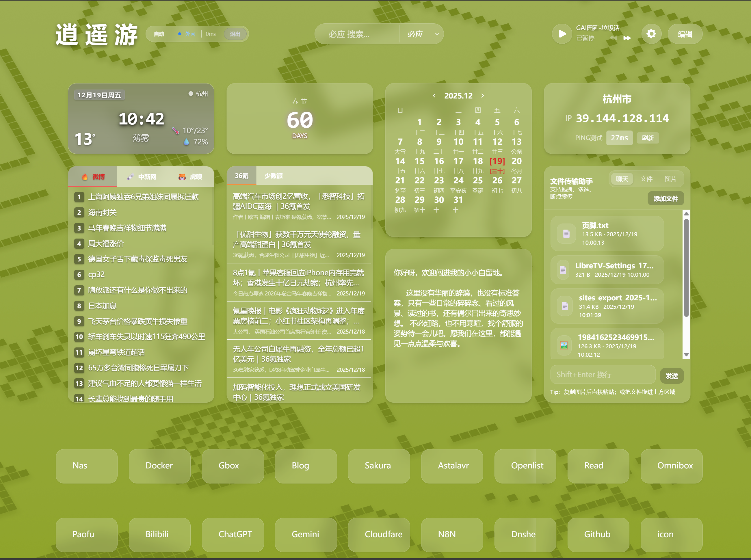Resume the paused GAI周延-垃圾话 track

tap(562, 34)
